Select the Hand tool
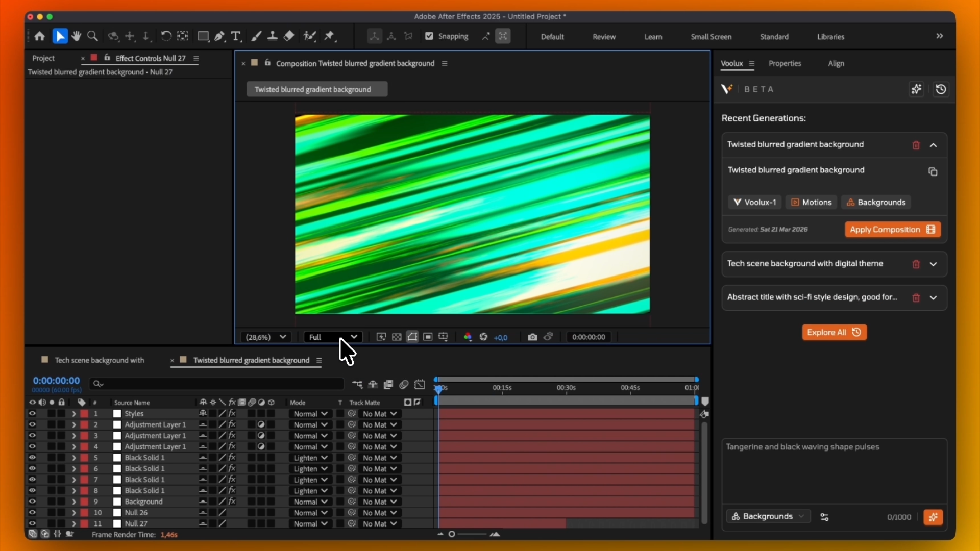 pos(77,36)
